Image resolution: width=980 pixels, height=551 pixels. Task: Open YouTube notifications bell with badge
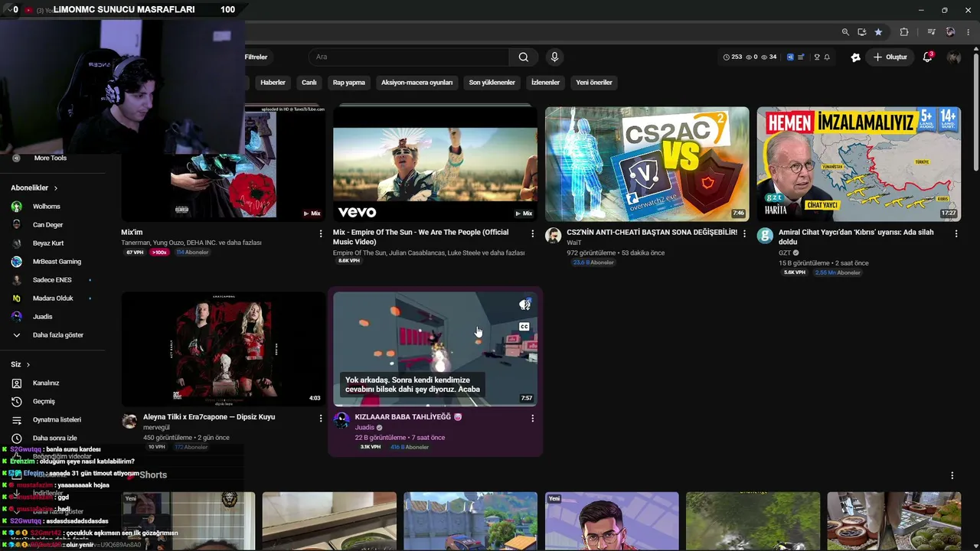click(927, 57)
